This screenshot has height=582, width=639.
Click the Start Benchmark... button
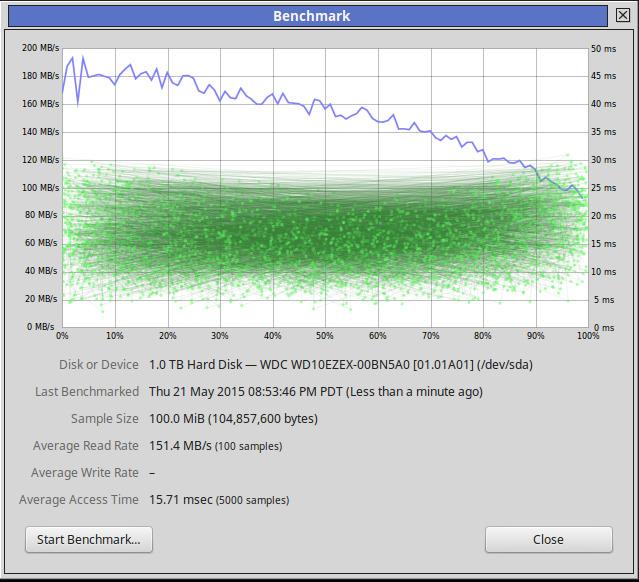89,539
